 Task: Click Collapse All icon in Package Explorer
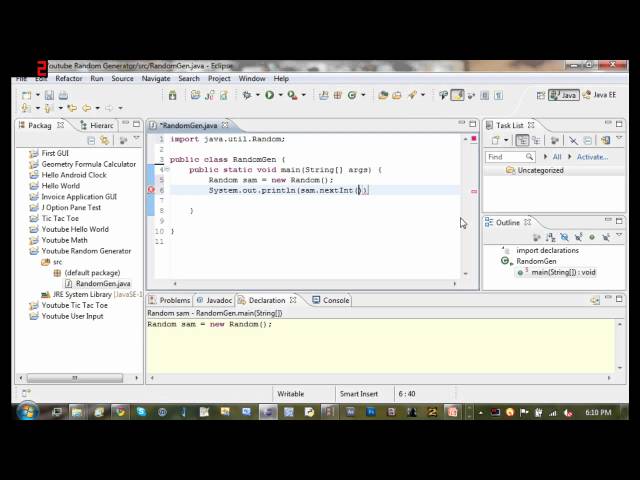coord(91,140)
